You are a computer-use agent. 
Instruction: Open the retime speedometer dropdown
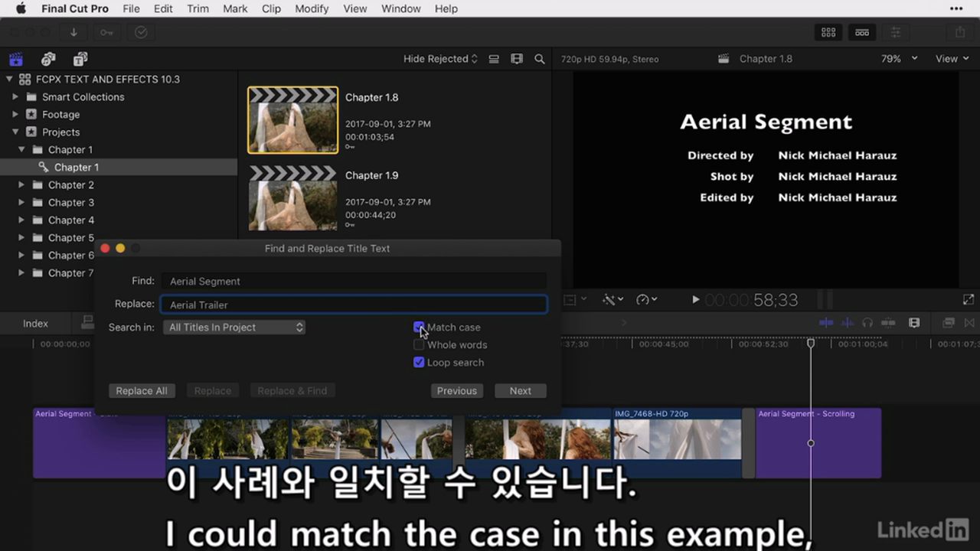647,300
